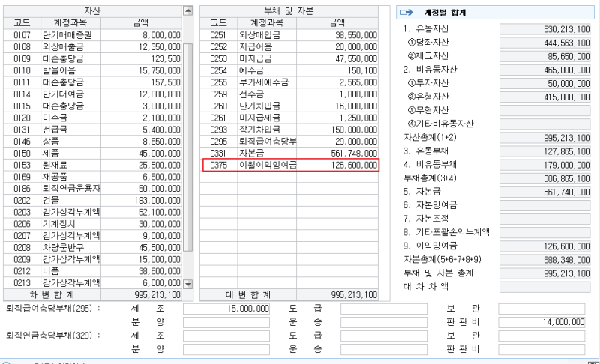Click the 퇴직연금충당부채(329) 분양 input field

pyautogui.click(x=226, y=349)
